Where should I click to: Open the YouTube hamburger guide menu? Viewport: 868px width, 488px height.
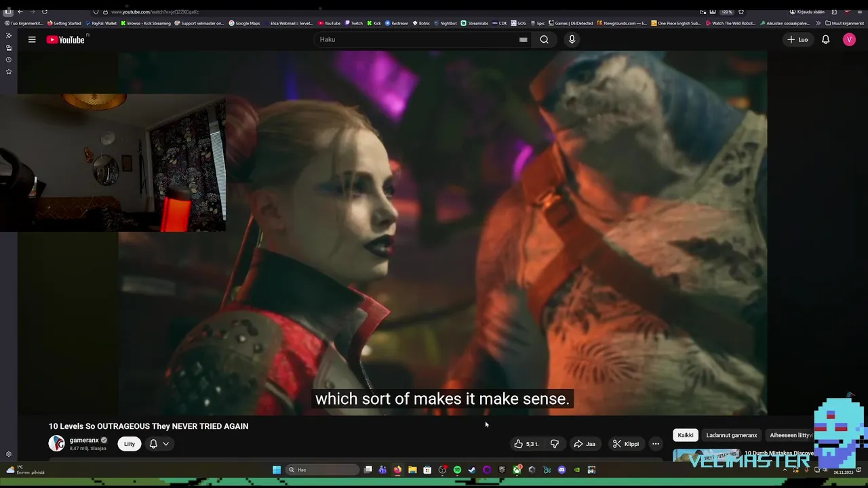coord(32,40)
